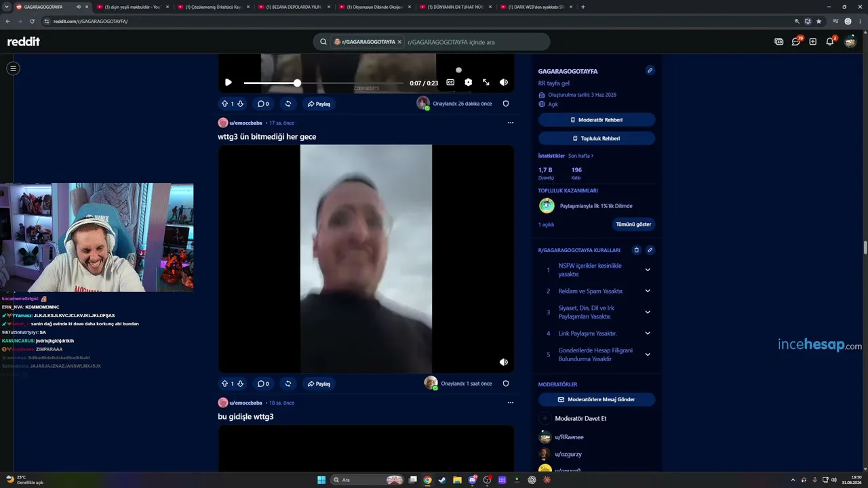The image size is (868, 488).
Task: Open the Topluluk Rehberi button
Action: (597, 138)
